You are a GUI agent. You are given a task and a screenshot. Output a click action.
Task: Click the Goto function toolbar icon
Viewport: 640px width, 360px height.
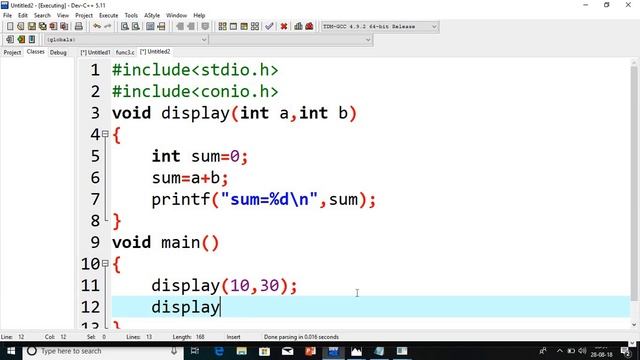click(x=150, y=27)
